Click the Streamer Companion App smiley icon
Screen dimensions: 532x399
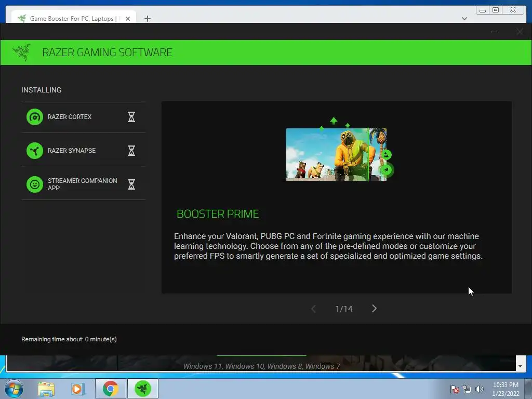(x=35, y=184)
